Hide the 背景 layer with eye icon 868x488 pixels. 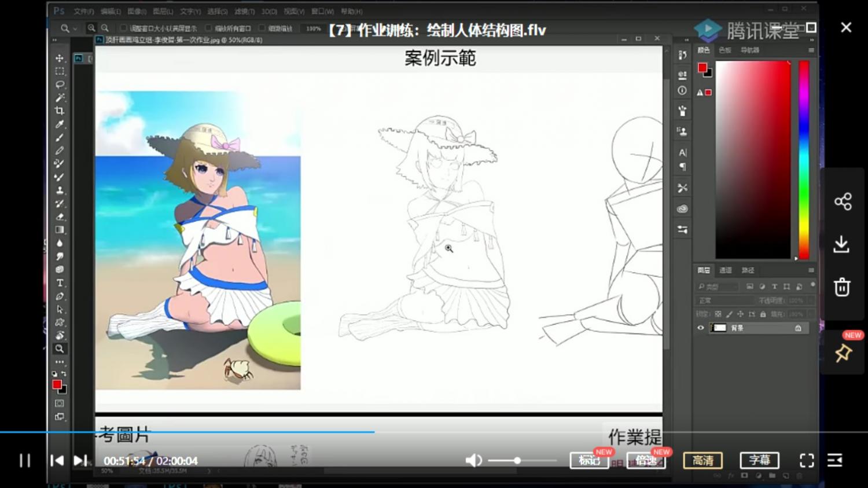(x=701, y=328)
